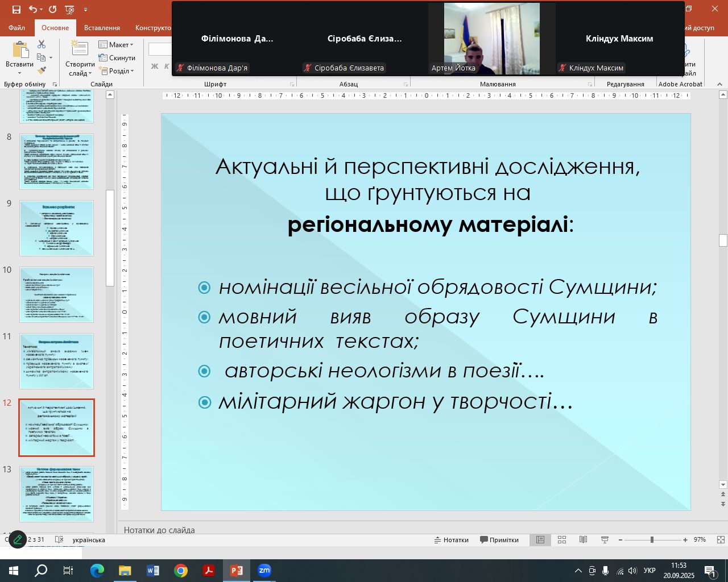
Task: Open the Файл menu tab
Action: pos(16,28)
